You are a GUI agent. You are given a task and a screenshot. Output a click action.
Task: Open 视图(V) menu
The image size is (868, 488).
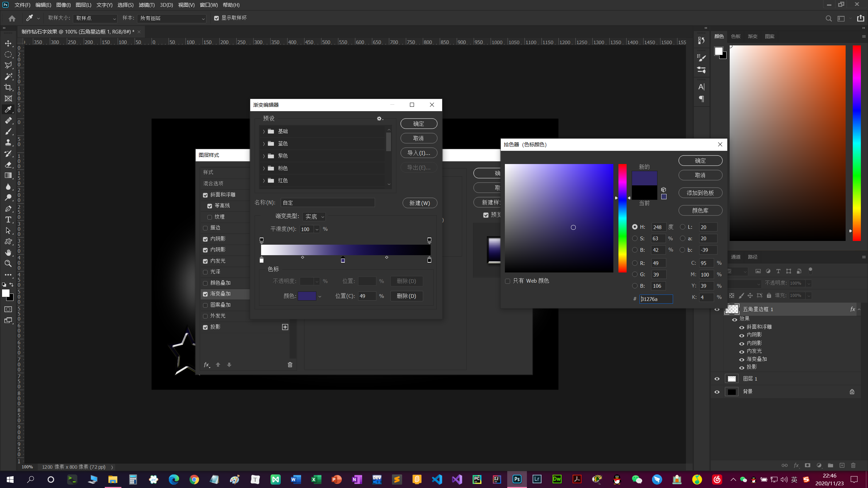(x=186, y=5)
